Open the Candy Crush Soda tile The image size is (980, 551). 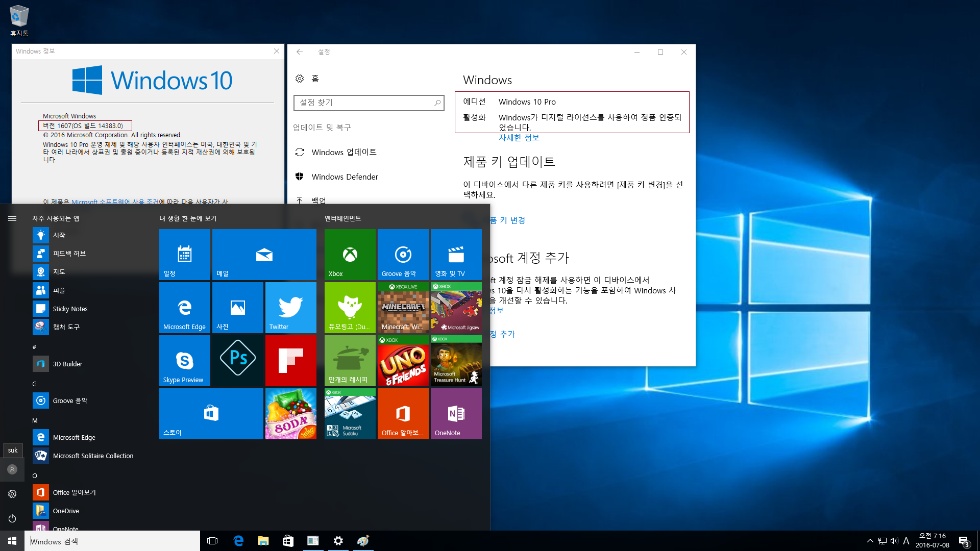[291, 413]
